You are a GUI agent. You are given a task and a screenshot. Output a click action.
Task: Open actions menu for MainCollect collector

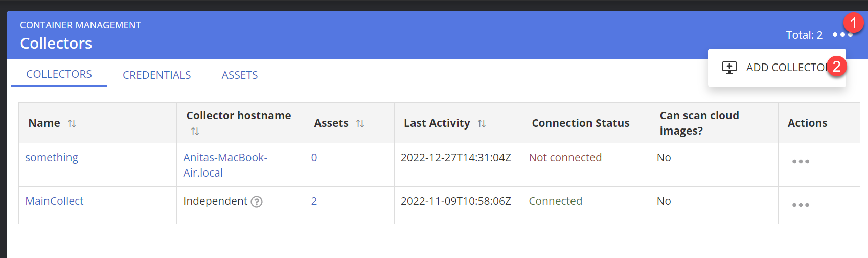pos(800,205)
